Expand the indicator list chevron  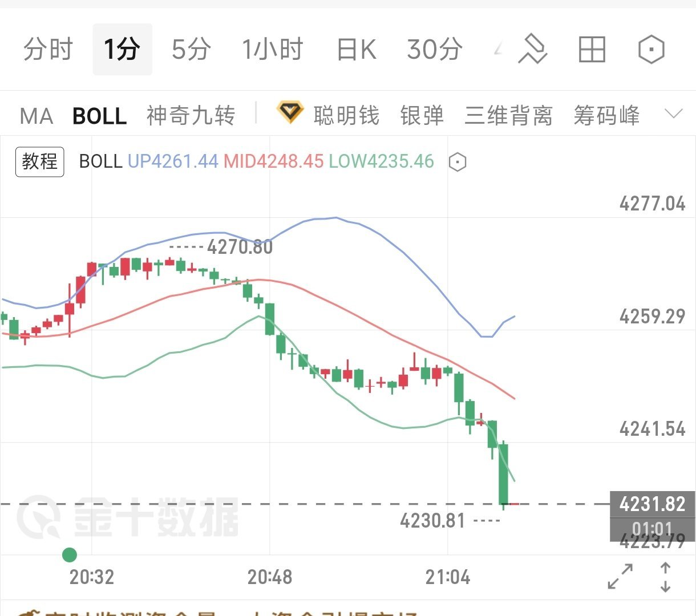pyautogui.click(x=674, y=114)
